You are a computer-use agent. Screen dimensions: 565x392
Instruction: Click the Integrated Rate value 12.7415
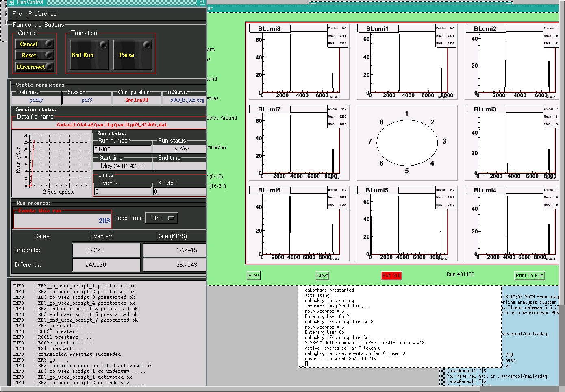point(175,250)
